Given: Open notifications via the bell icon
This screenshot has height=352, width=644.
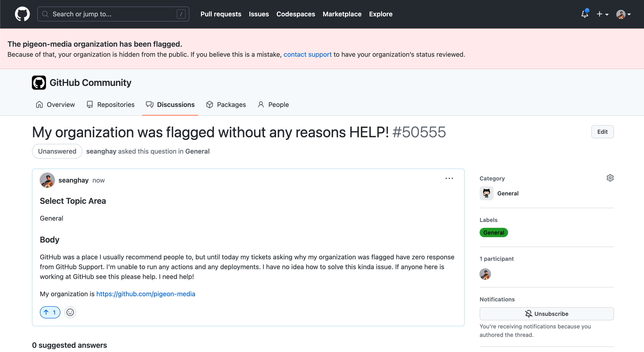Looking at the screenshot, I should (585, 14).
